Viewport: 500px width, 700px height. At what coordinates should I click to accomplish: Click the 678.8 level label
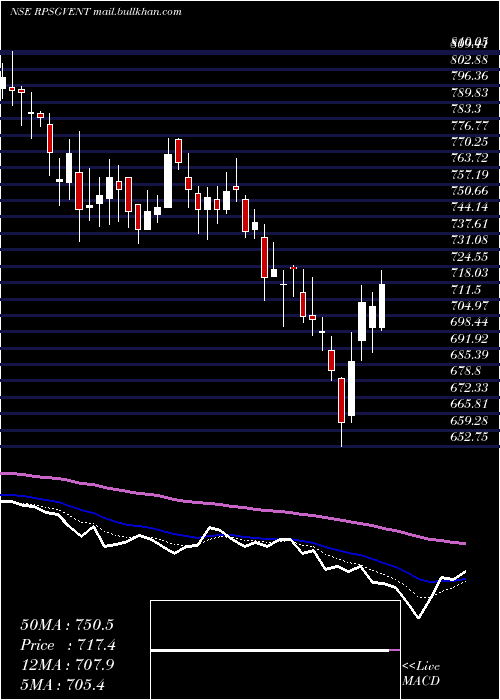point(466,371)
